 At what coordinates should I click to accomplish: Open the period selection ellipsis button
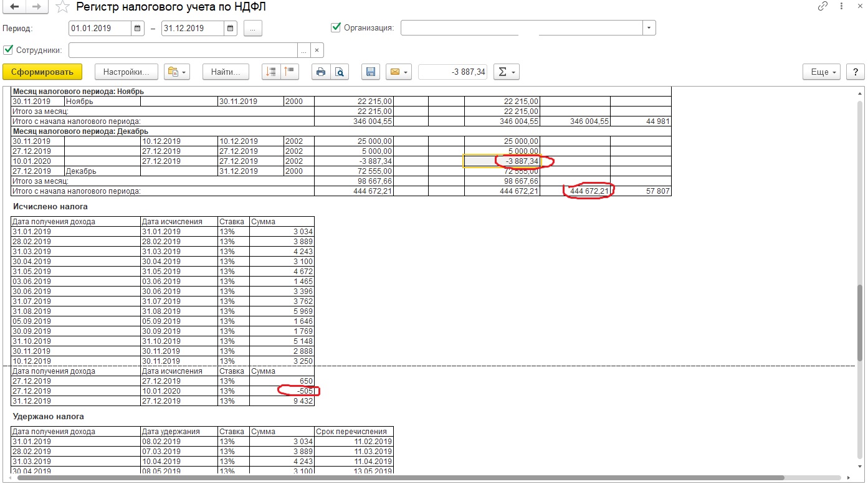253,28
